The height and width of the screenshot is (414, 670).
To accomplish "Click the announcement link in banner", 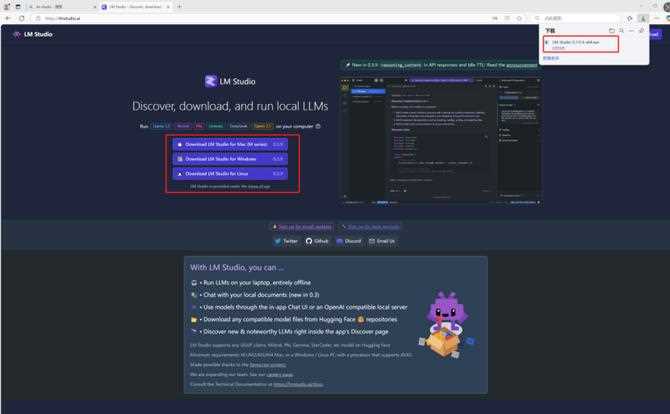I will point(522,65).
